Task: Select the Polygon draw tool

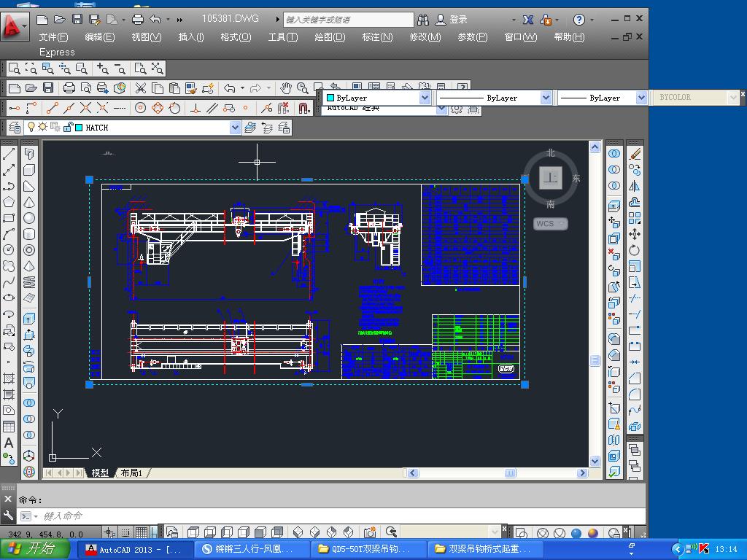Action: (9, 202)
